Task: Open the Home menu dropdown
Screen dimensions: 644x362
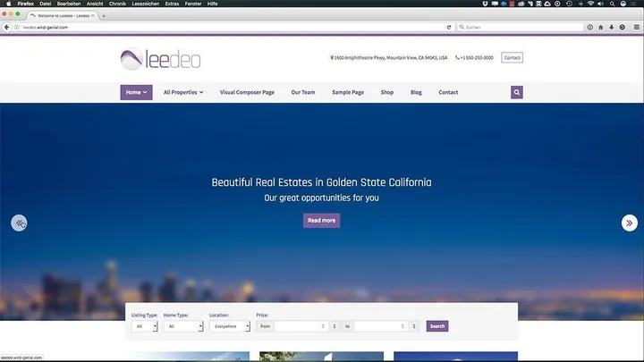Action: point(136,92)
